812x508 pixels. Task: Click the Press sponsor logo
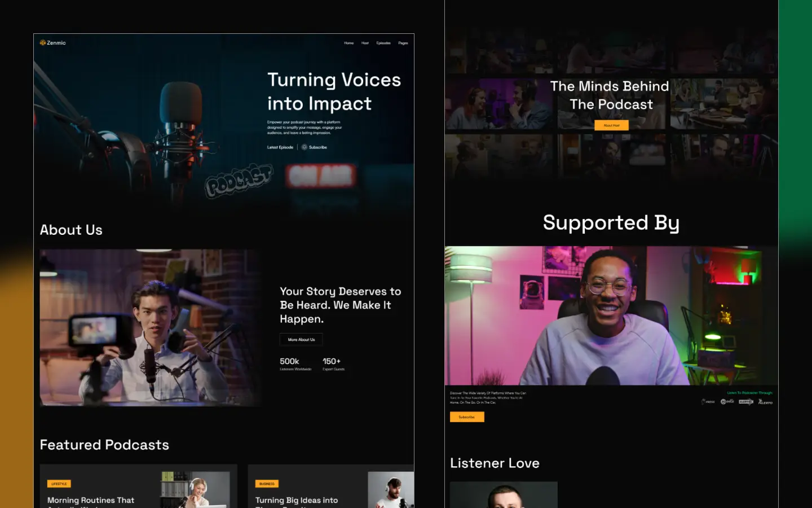pos(708,401)
